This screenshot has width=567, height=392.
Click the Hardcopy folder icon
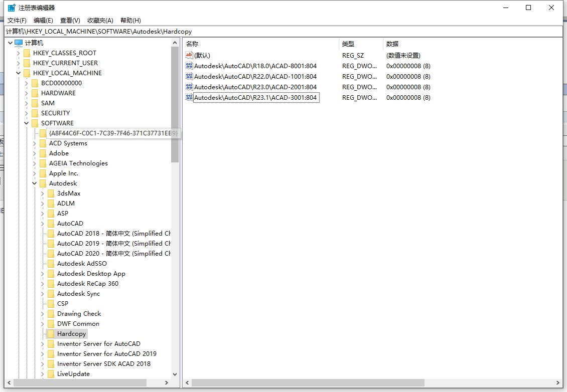coord(51,334)
